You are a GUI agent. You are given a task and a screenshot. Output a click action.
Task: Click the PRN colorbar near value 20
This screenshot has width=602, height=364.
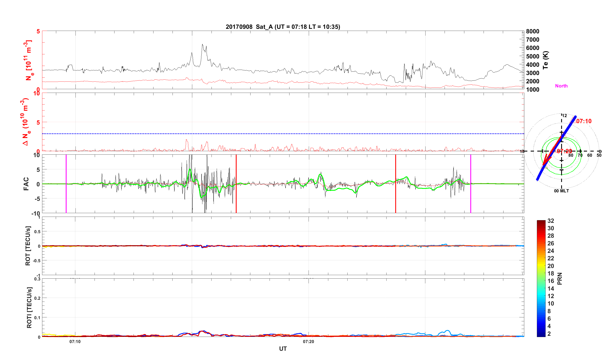[541, 266]
